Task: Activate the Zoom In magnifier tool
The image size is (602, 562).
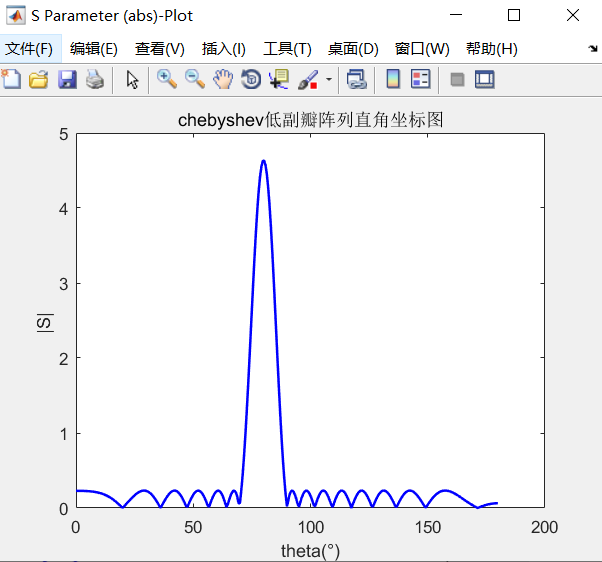Action: [x=167, y=79]
